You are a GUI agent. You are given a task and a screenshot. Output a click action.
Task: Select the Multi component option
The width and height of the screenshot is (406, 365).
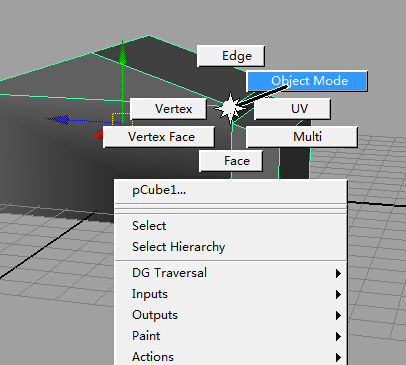click(302, 137)
